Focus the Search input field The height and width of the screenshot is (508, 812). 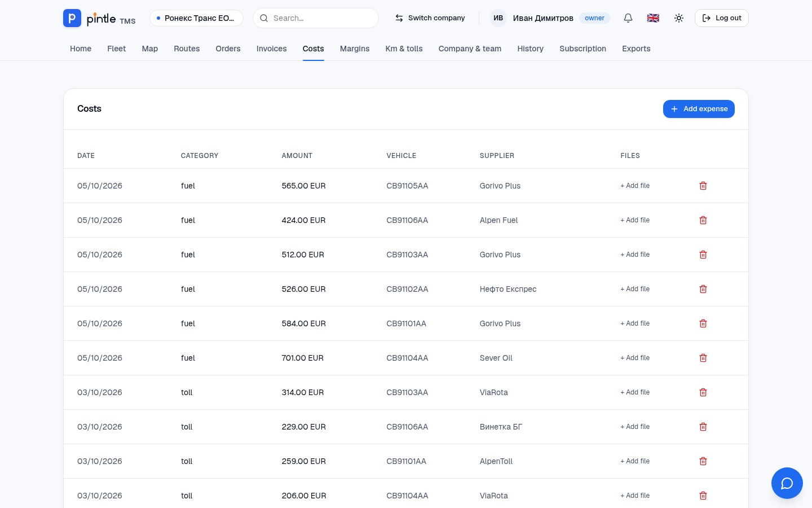[316, 18]
